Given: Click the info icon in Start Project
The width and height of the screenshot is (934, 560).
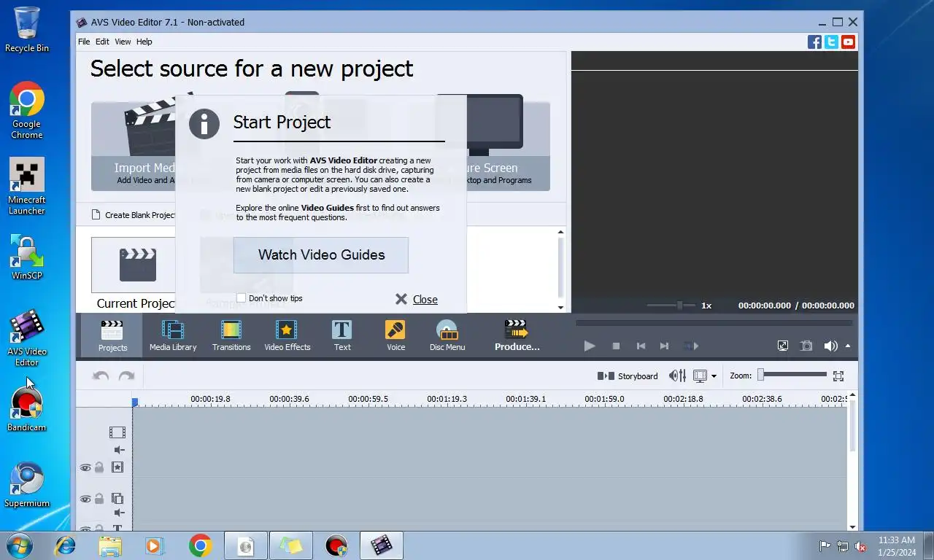Looking at the screenshot, I should (204, 123).
